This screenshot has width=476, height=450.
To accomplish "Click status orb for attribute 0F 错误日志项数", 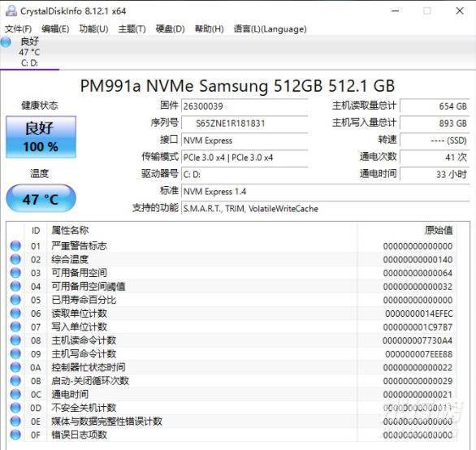I will coord(15,435).
